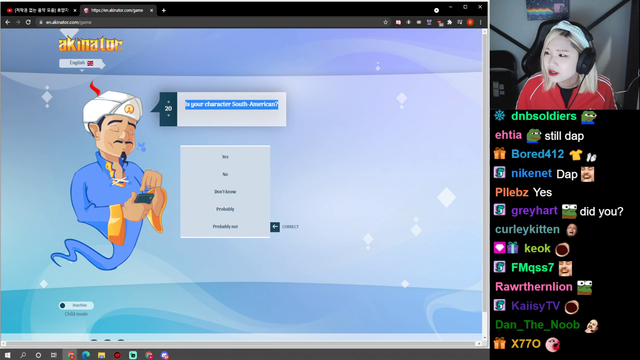
Task: Open the English language dropdown
Action: click(82, 63)
